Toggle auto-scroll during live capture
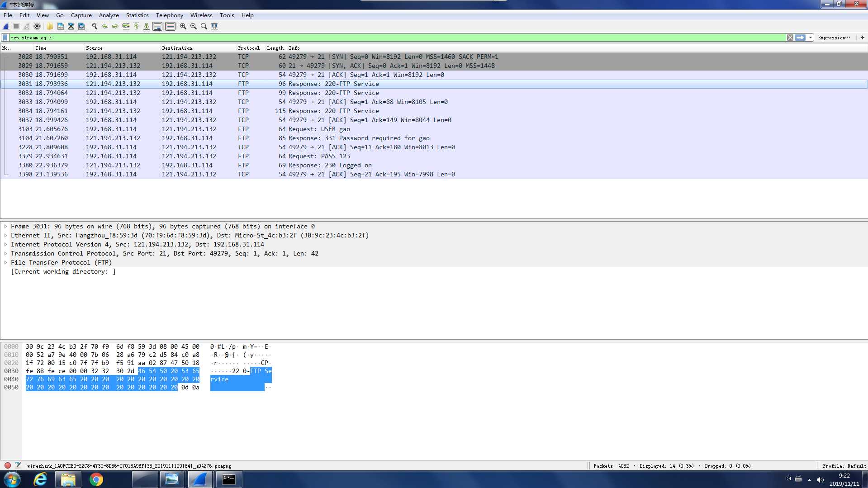This screenshot has height=488, width=868. pos(157,26)
